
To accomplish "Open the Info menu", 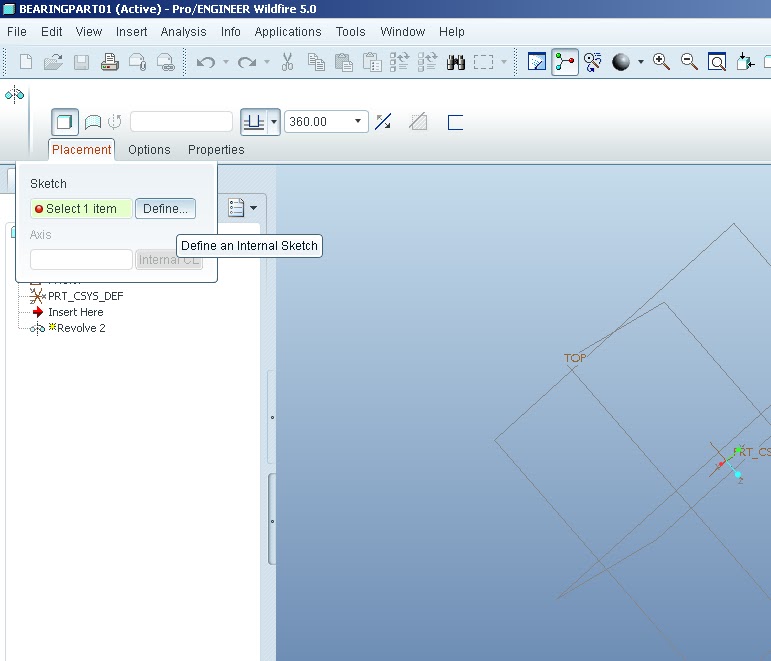I will coord(230,31).
